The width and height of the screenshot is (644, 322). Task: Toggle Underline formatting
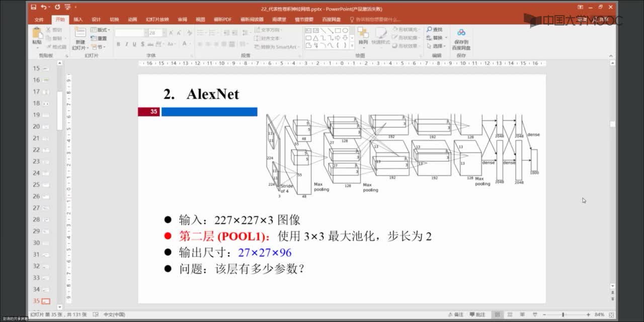point(134,44)
